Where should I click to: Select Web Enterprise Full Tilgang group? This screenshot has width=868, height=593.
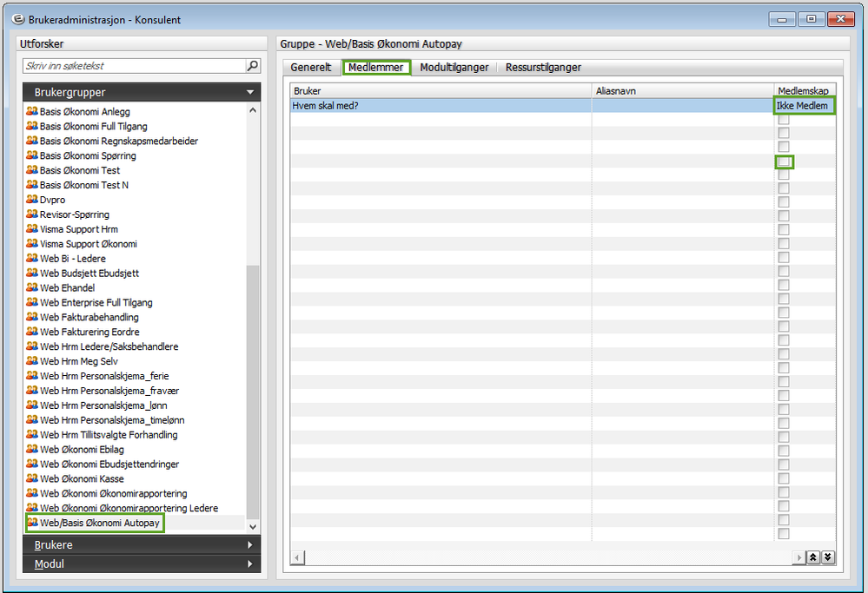(96, 302)
